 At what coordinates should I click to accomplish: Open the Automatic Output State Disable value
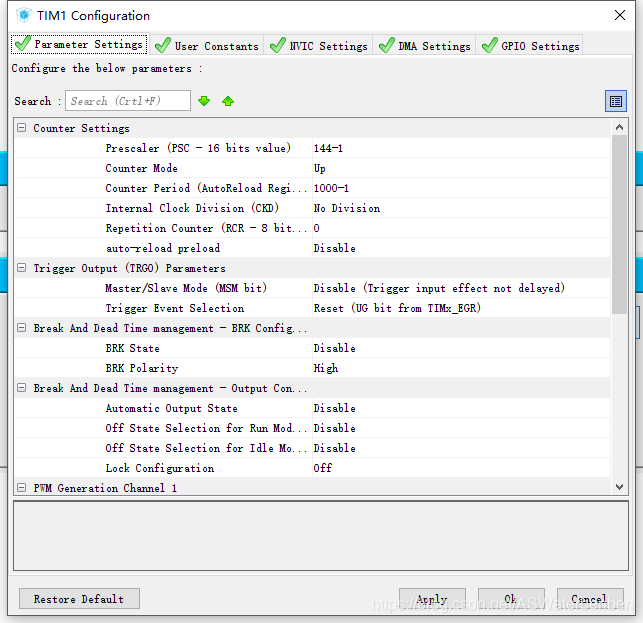[461, 408]
